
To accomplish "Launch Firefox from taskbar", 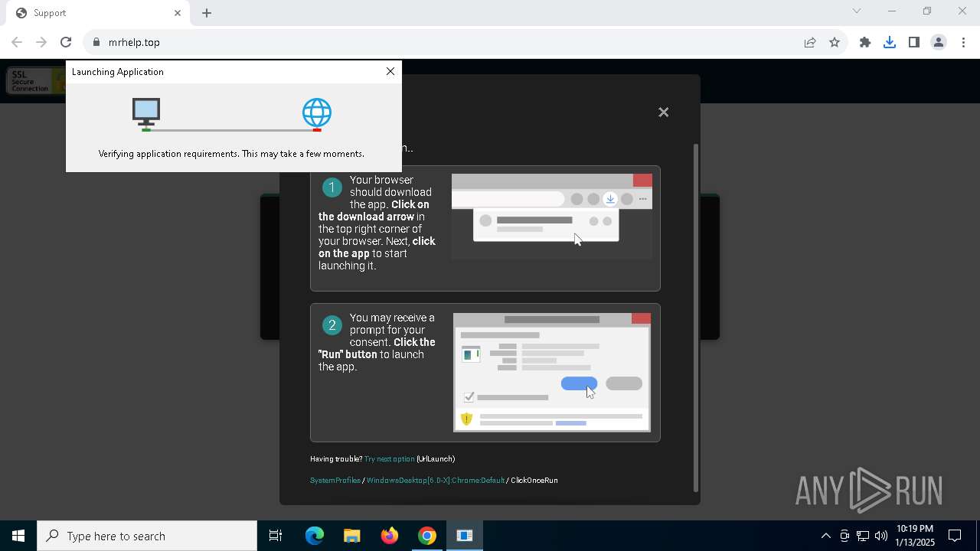I will click(390, 536).
